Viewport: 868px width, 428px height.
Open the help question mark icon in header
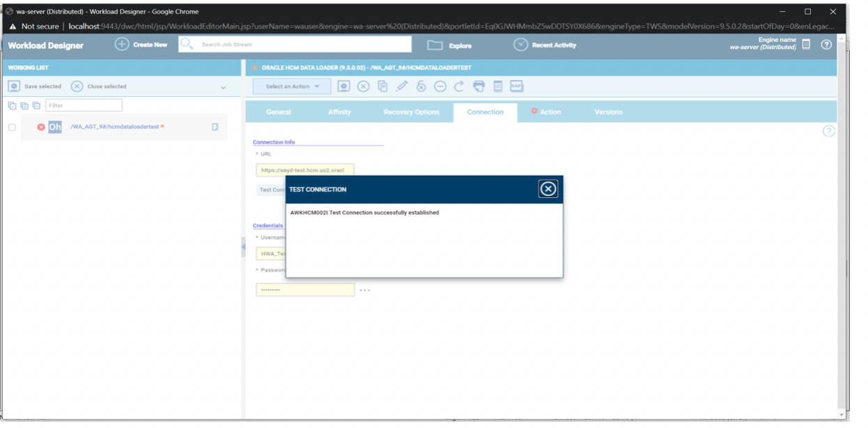826,45
